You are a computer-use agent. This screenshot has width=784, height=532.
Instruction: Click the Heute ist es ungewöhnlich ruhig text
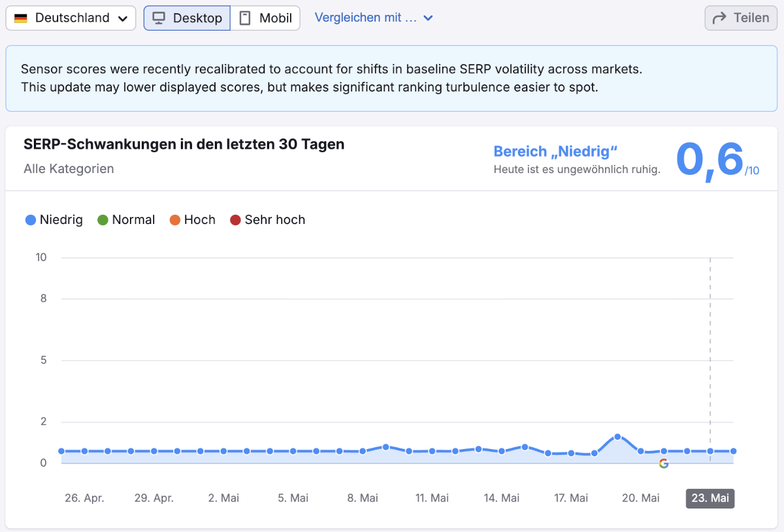coord(577,170)
